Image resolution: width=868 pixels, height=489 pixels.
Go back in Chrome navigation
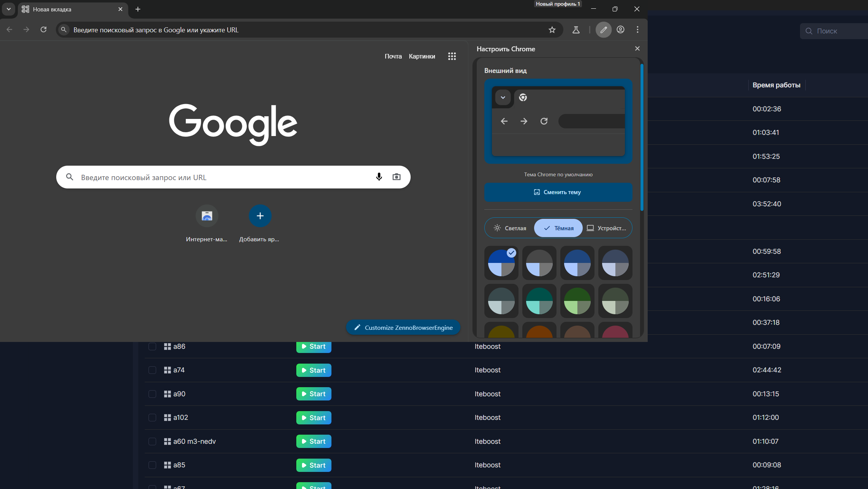(x=9, y=30)
